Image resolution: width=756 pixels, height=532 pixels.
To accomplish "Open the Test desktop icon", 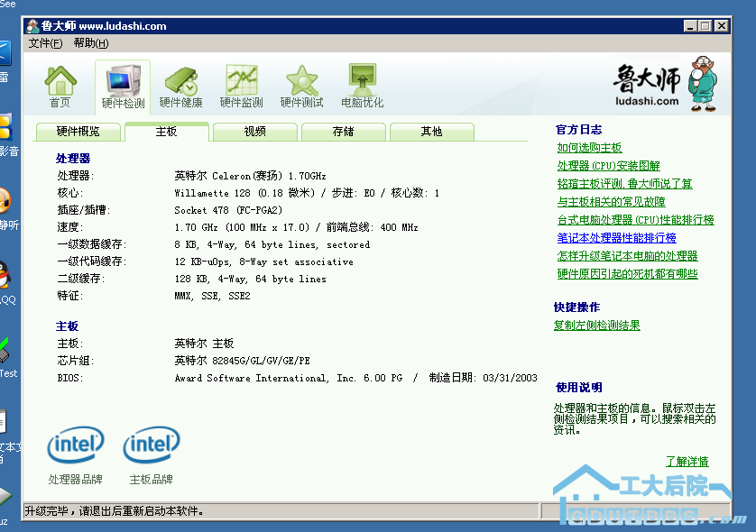I will (x=5, y=351).
